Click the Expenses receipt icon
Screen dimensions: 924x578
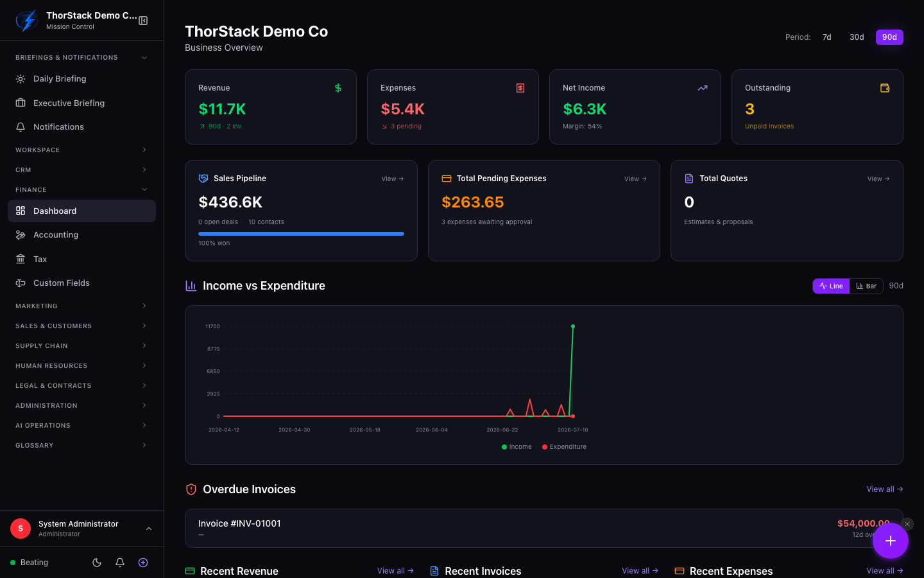[x=520, y=88]
